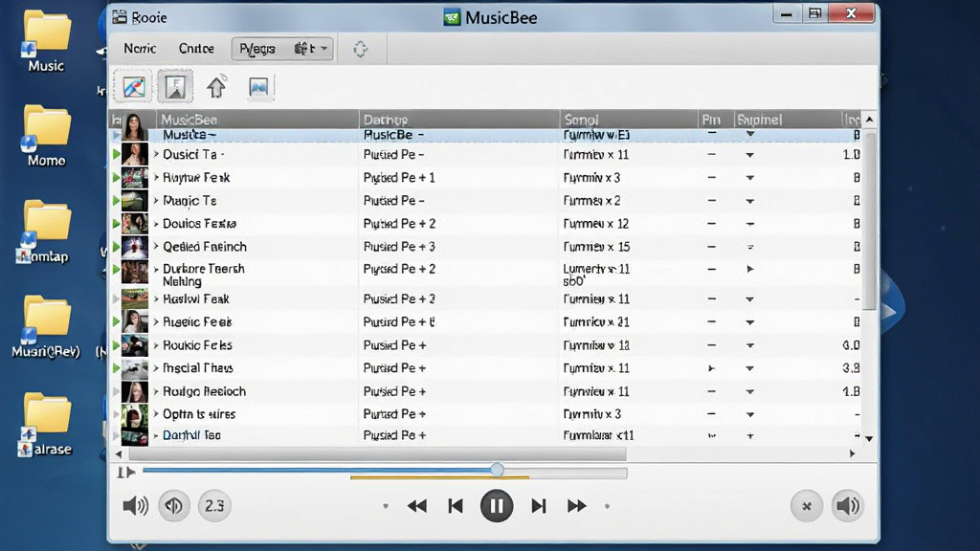Open the Nomic menu
The width and height of the screenshot is (980, 551).
140,48
